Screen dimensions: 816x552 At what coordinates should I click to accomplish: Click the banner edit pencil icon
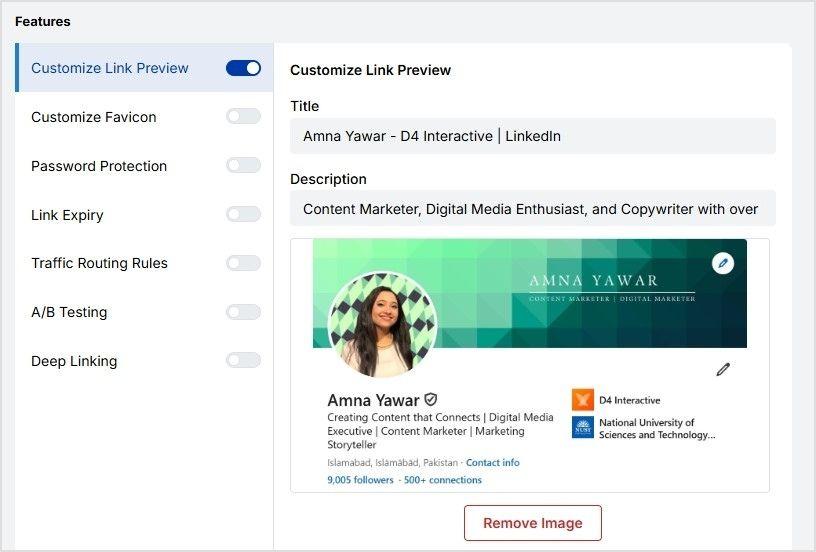[723, 263]
